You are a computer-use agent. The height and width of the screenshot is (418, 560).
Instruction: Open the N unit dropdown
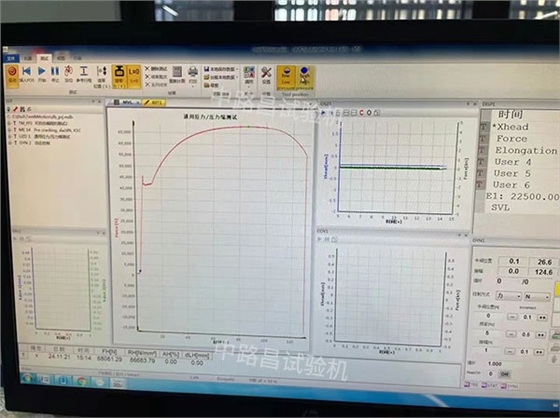tap(537, 297)
